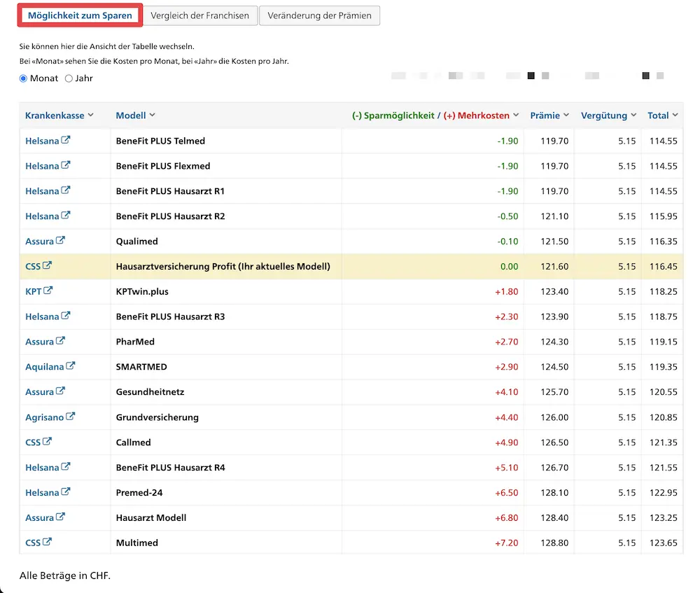Click external link icon in Assura Gesundheitnetz row
Screen dimensions: 700x593
click(60, 391)
